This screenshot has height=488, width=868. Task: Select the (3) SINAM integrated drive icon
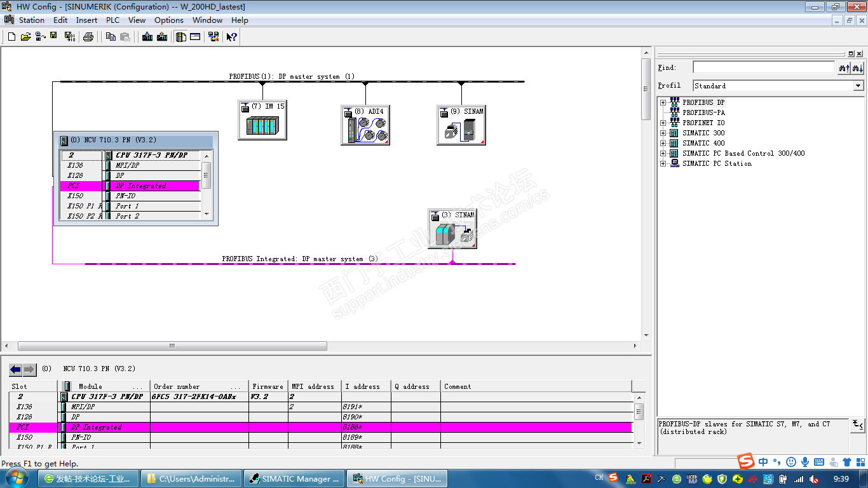[x=452, y=228]
